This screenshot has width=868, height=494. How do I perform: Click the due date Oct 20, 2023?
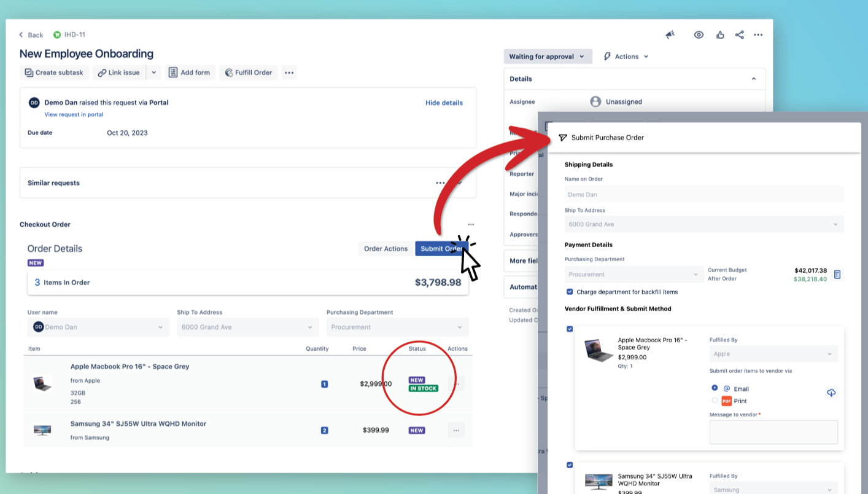(127, 133)
